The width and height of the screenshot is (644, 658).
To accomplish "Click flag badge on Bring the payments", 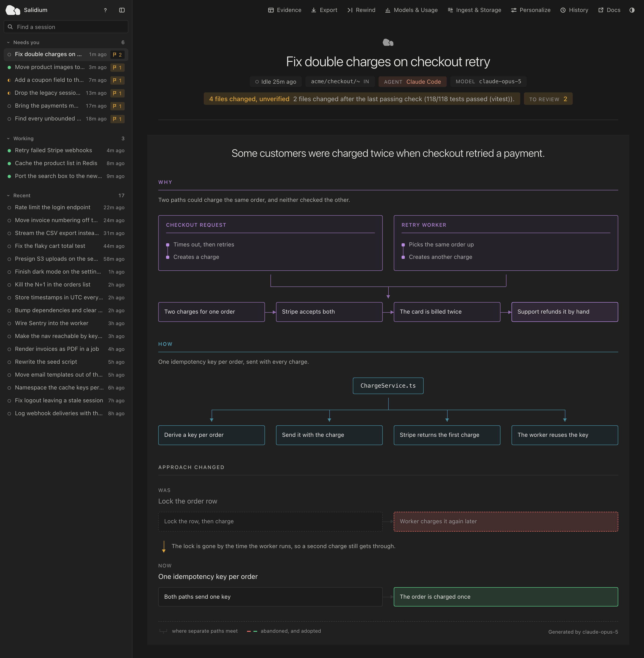I will 117,106.
